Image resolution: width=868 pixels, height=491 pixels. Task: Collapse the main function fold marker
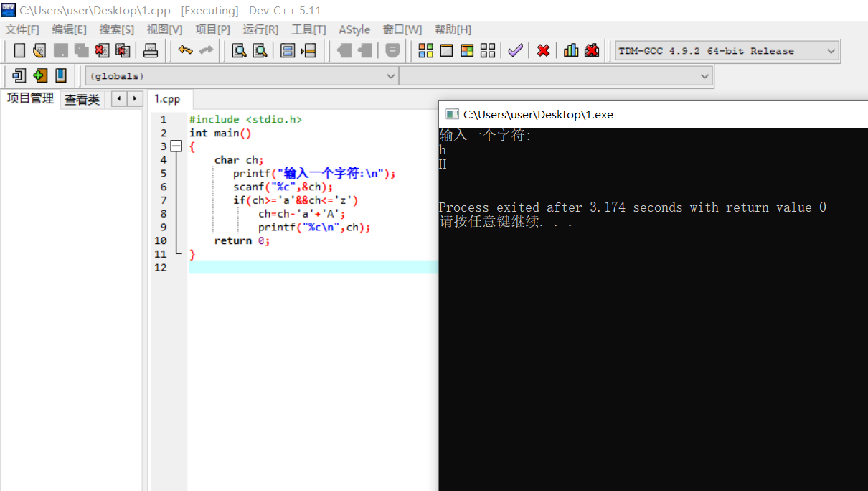(x=176, y=146)
